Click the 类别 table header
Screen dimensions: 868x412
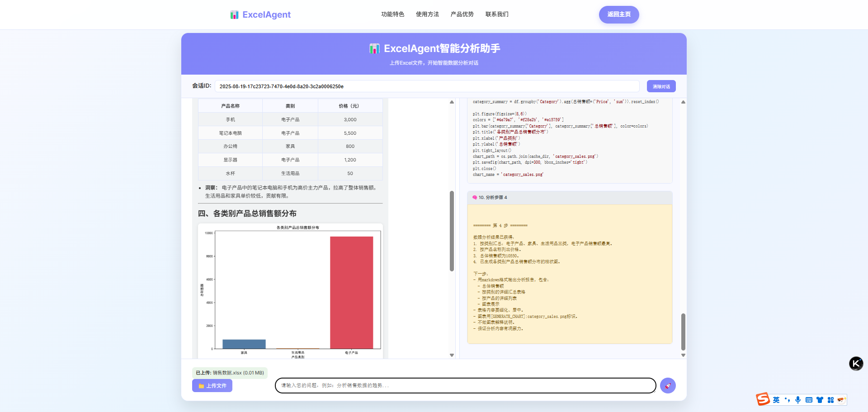[x=290, y=106]
